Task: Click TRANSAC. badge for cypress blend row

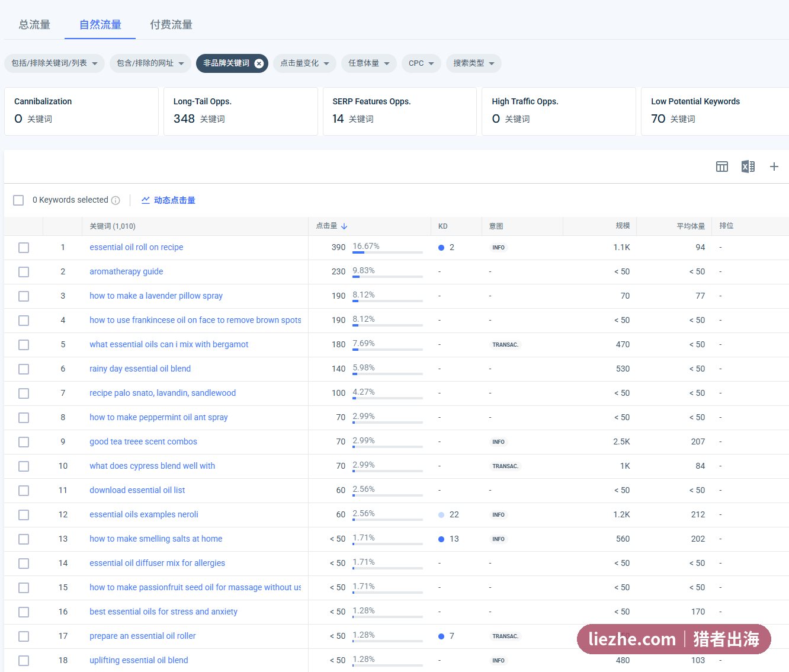Action: (505, 466)
